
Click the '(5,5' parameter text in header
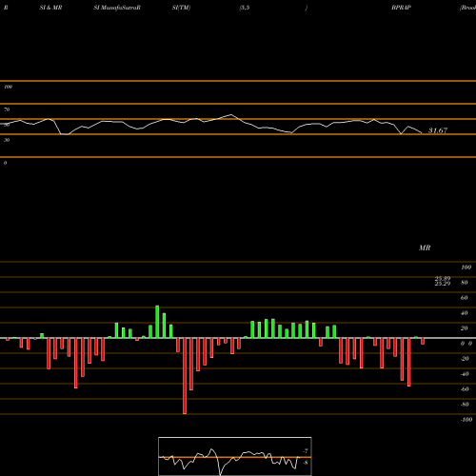click(x=245, y=8)
